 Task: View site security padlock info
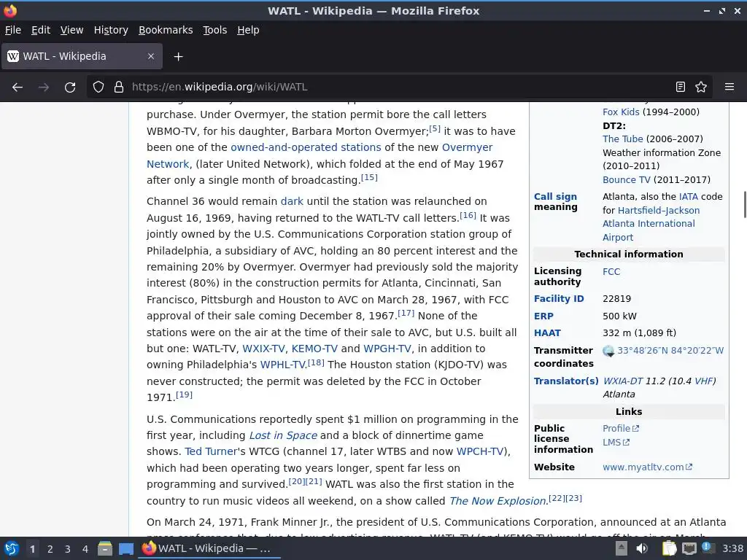(119, 87)
